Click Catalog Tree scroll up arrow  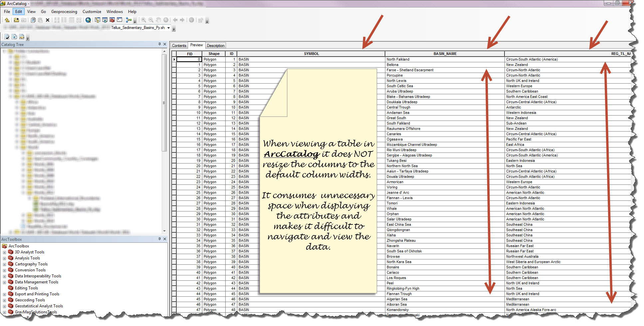click(x=164, y=51)
